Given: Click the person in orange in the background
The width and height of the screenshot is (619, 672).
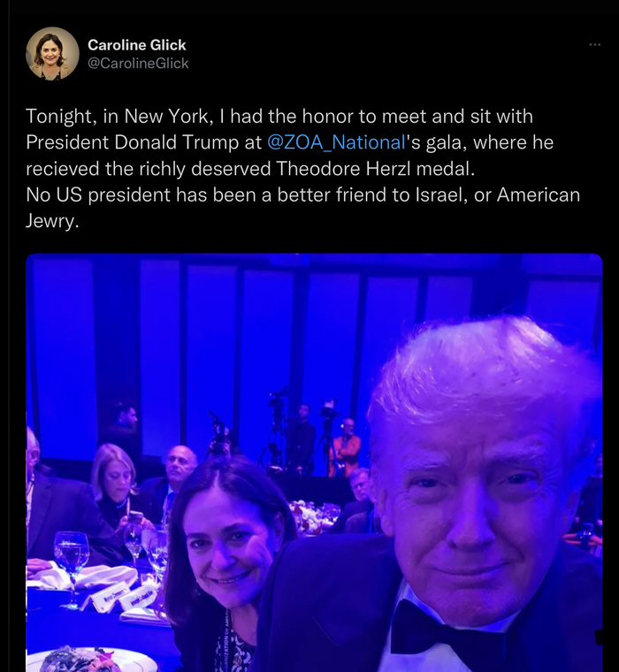Looking at the screenshot, I should (x=344, y=451).
